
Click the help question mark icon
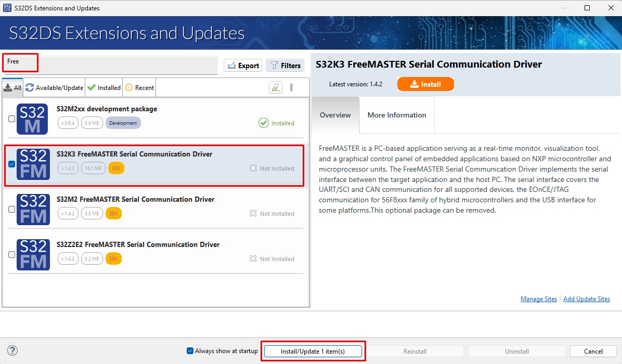(13, 351)
